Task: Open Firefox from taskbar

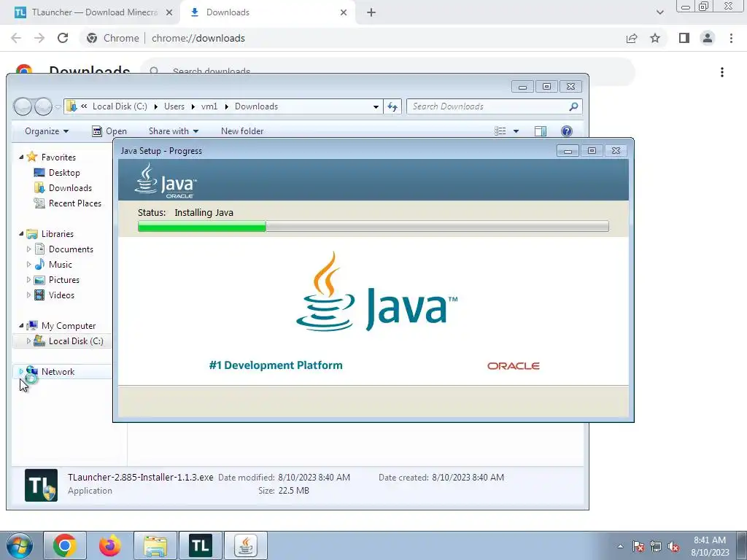Action: 110,545
